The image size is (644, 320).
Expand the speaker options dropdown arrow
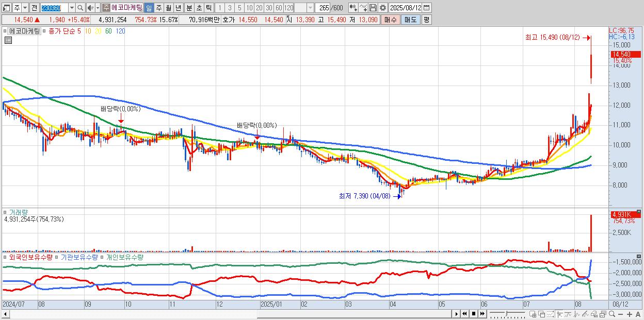[98, 8]
